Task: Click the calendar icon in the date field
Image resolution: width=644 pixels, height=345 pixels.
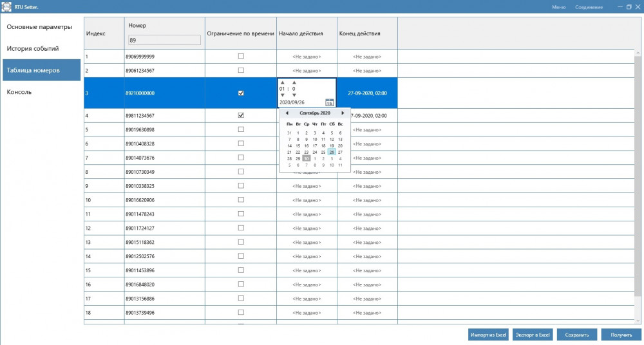Action: (x=329, y=102)
